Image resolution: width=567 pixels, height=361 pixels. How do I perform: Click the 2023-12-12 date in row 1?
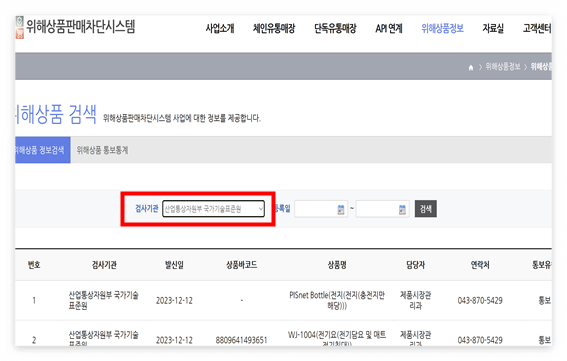tap(174, 301)
